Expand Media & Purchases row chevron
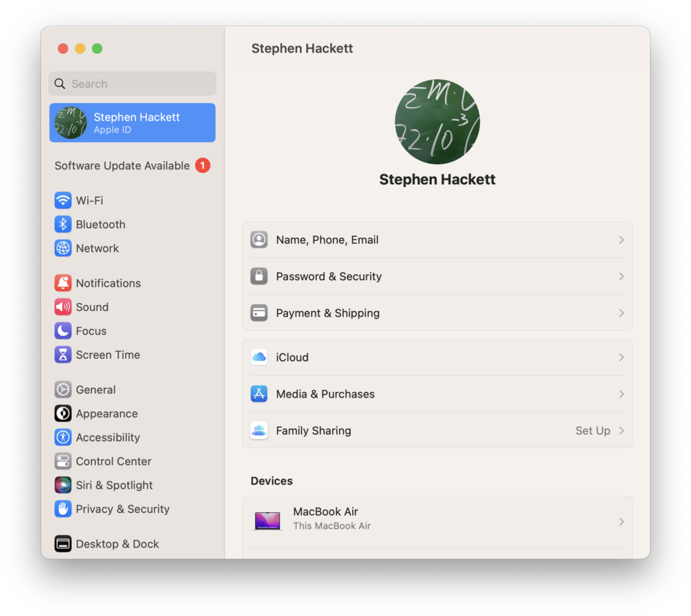The image size is (691, 616). [x=621, y=393]
